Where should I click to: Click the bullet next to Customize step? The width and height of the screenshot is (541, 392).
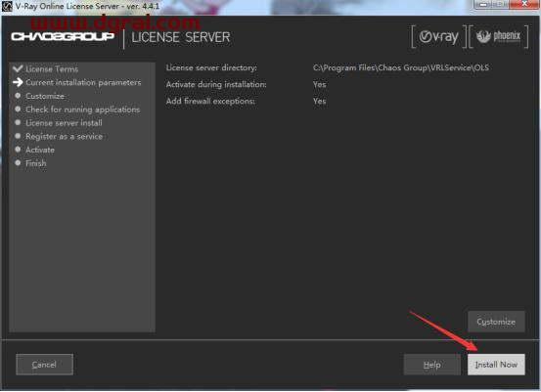pos(18,96)
